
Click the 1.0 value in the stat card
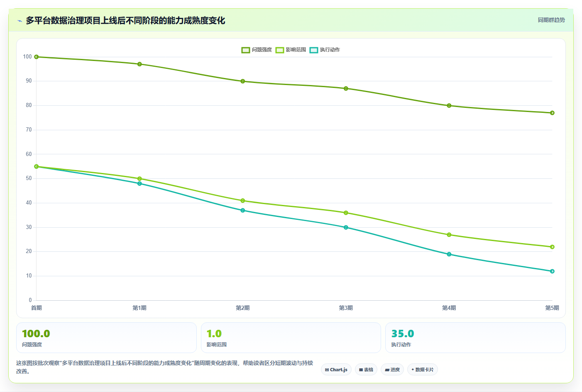214,334
